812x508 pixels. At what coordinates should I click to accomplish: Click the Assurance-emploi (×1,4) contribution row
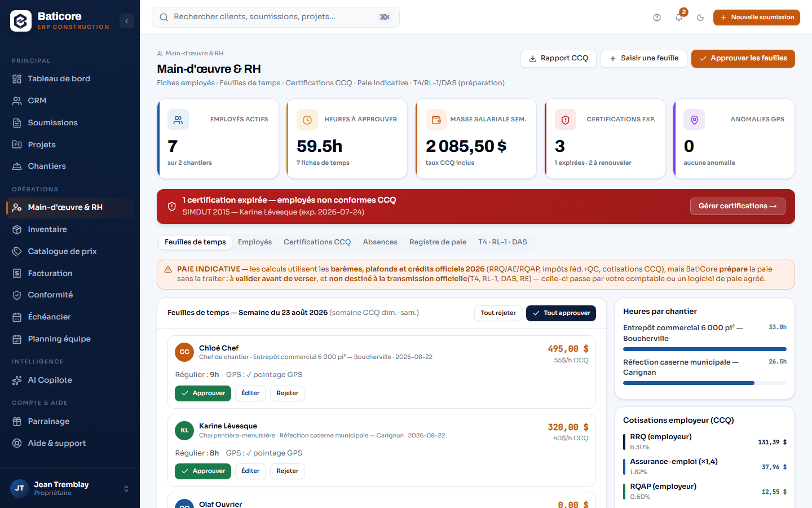(705, 467)
